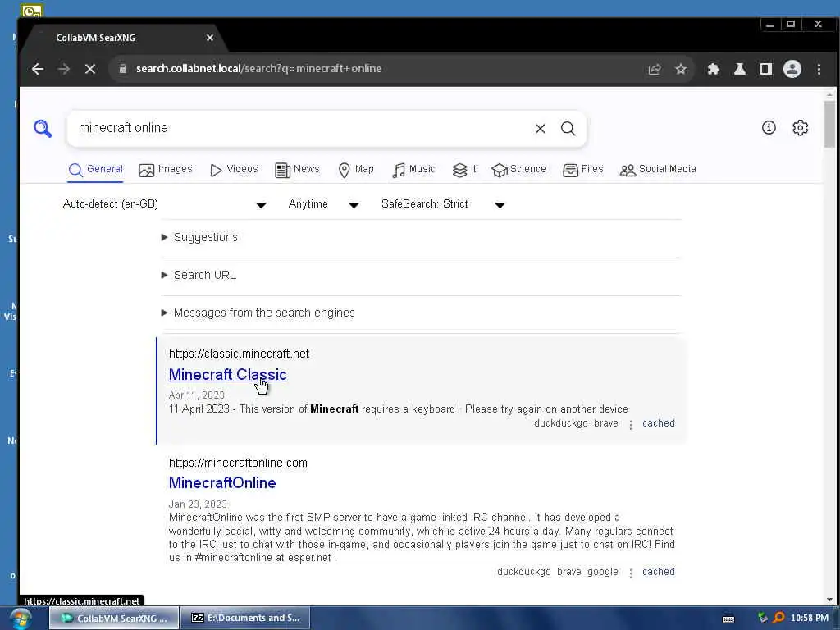The height and width of the screenshot is (630, 840).
Task: Expand the Search URL section
Action: pos(199,276)
